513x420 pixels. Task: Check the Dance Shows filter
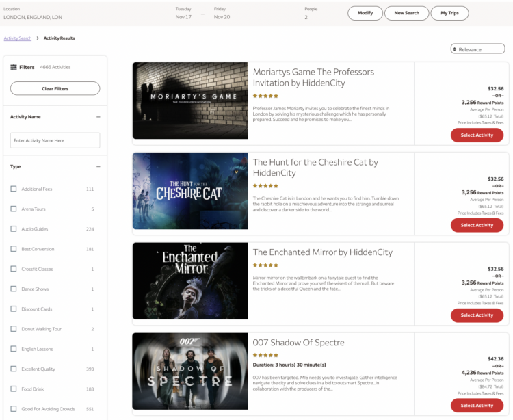point(14,289)
